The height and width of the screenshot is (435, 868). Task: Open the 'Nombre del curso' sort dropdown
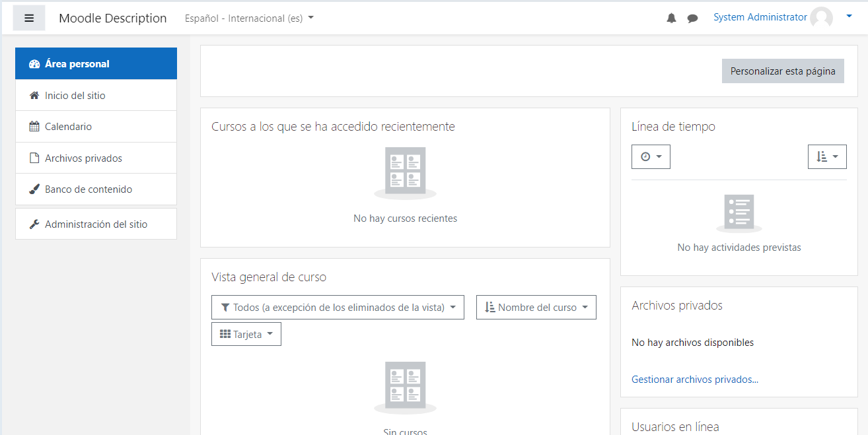click(536, 308)
